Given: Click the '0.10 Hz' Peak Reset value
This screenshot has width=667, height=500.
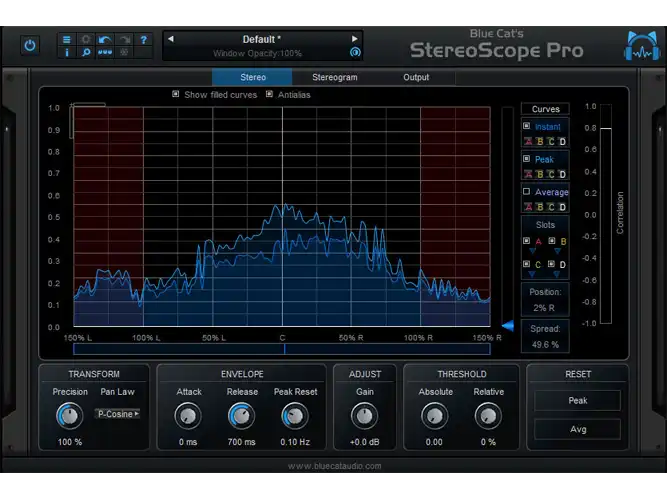Looking at the screenshot, I should coord(295,442).
